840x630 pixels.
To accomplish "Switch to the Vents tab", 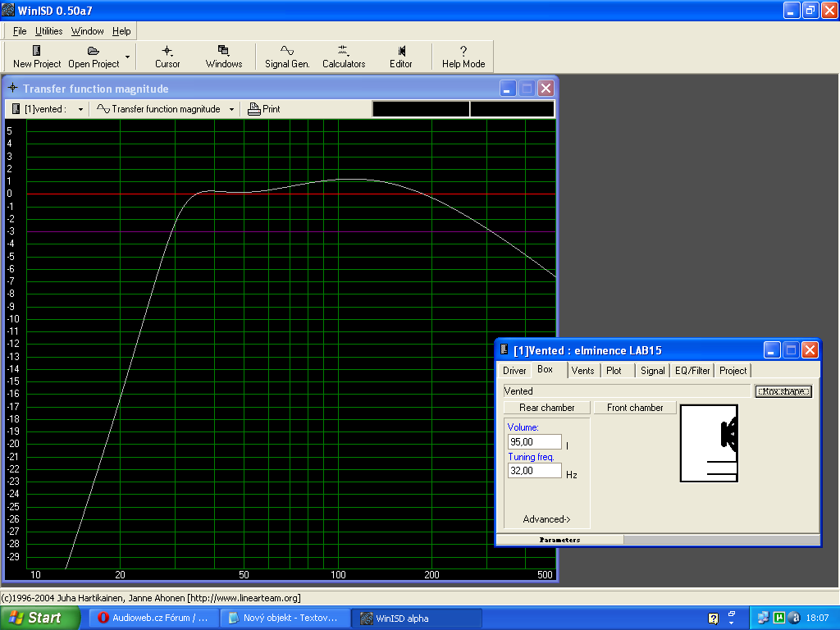I will pos(583,371).
